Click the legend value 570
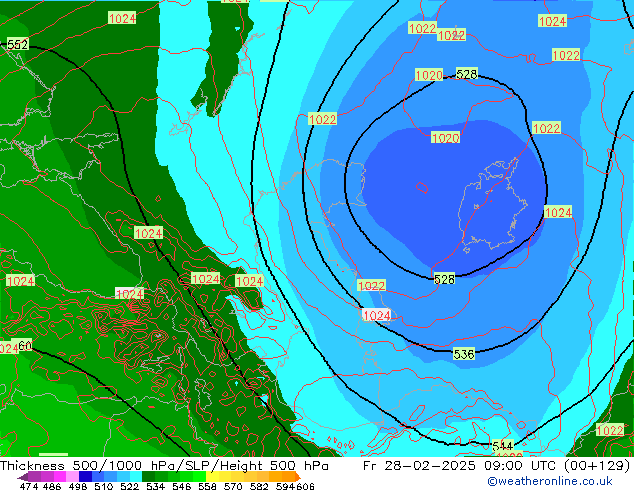This screenshot has height=490, width=634. (233, 486)
